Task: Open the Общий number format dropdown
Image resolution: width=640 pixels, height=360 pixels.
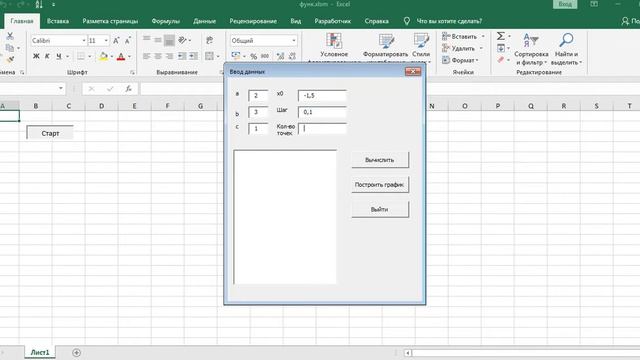Action: tap(293, 40)
